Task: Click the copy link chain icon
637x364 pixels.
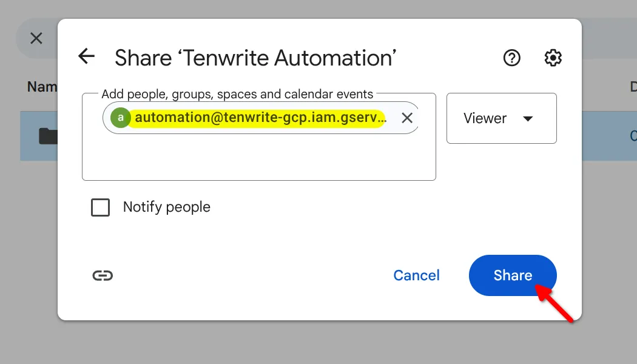Action: (x=103, y=275)
